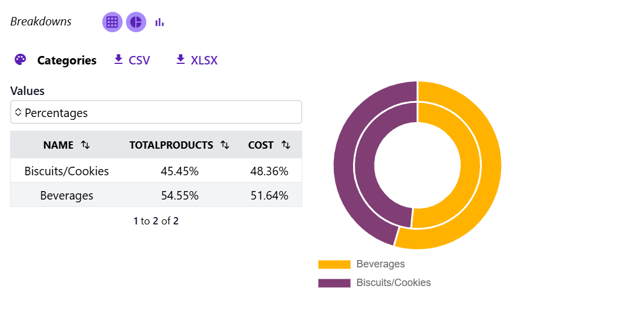Click the XLSX download arrow icon
The image size is (644, 316).
coord(181,59)
